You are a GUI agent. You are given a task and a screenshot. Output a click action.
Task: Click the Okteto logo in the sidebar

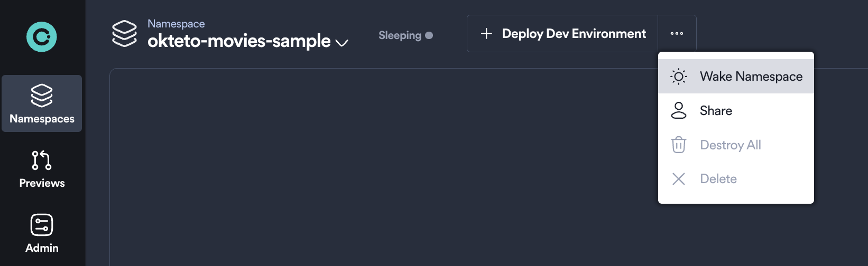41,37
